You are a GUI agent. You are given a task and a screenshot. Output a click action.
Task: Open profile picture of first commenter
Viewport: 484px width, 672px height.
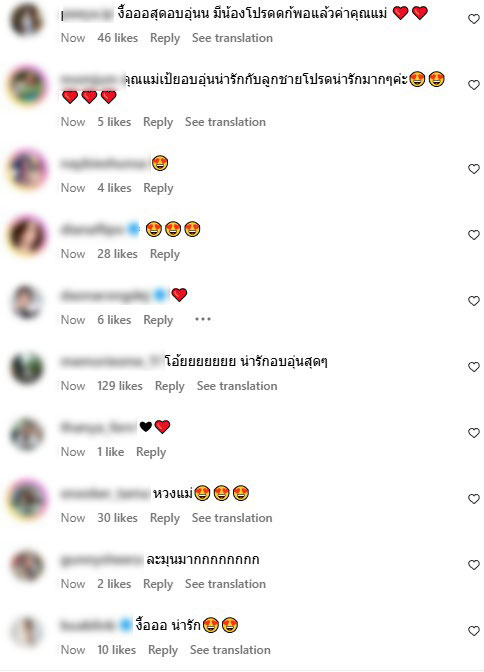coord(27,19)
